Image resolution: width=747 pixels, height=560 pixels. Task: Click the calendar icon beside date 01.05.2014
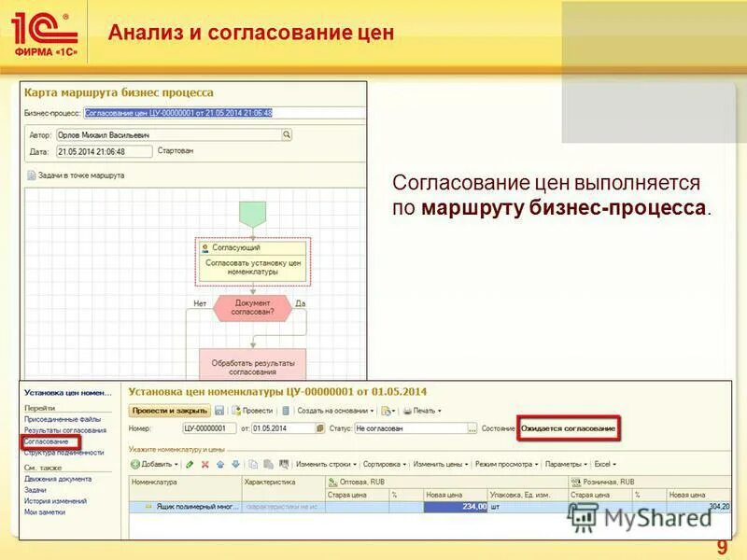(319, 427)
